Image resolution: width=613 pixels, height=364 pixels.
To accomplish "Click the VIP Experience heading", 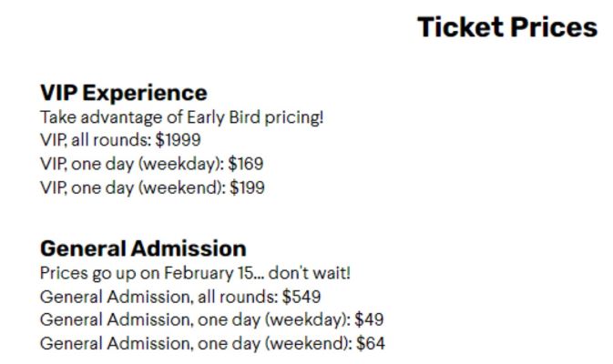I will (x=123, y=93).
